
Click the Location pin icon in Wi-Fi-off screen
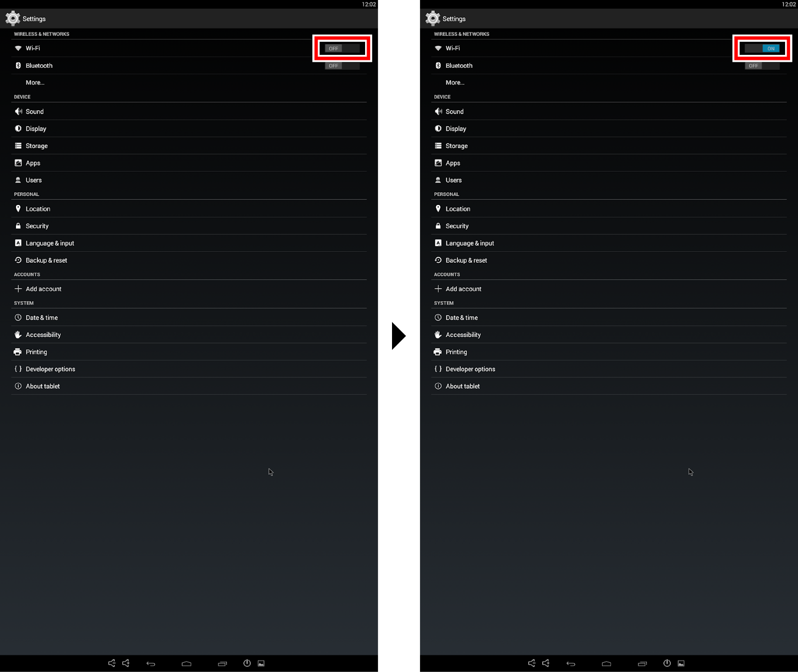pos(18,208)
